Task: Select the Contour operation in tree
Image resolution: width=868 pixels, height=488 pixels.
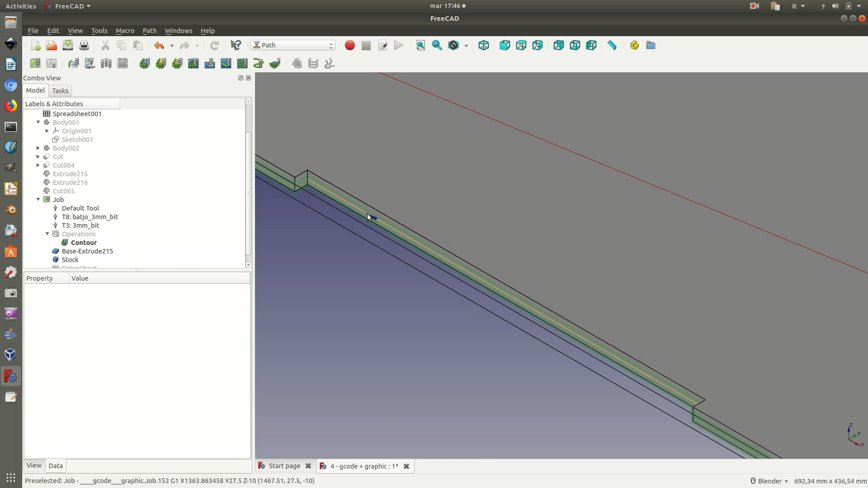Action: [x=84, y=243]
